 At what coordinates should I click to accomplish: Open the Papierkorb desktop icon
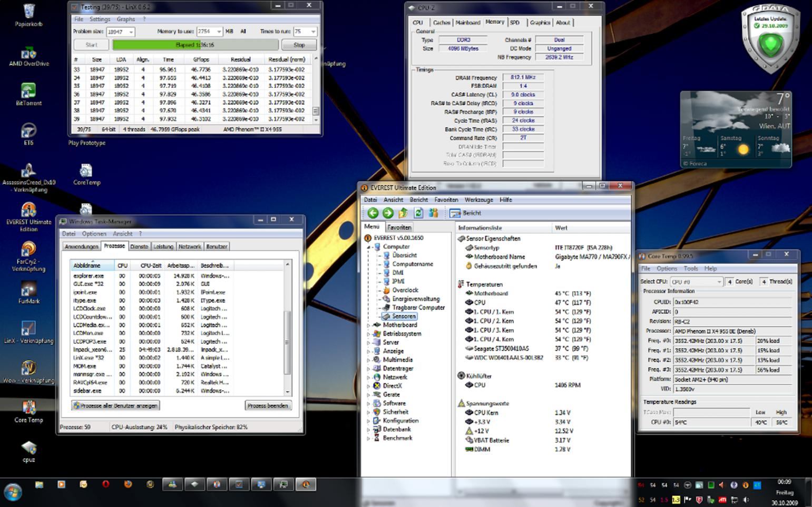tap(29, 15)
